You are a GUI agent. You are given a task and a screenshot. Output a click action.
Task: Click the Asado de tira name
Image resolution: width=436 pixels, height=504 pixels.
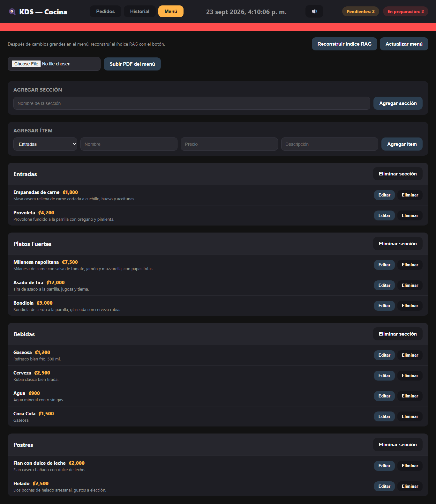28,283
